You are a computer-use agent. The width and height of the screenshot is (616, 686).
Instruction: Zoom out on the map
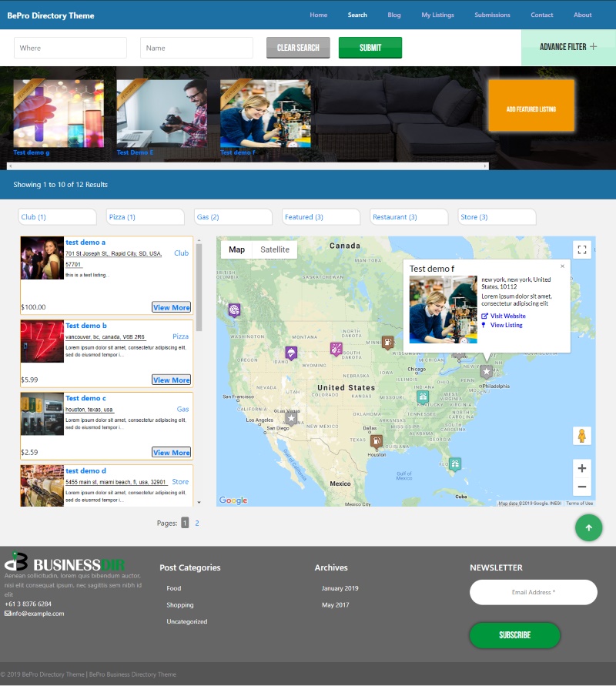click(x=582, y=487)
